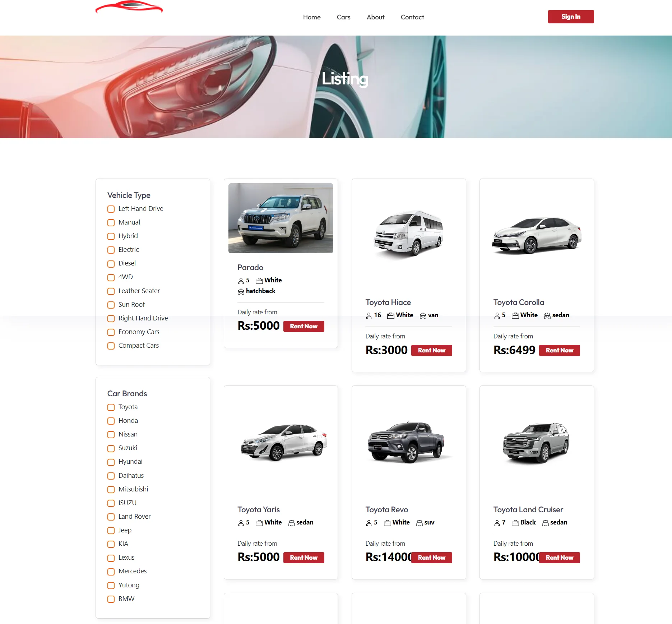Check the Honda brand checkbox
Viewport: 672px width, 624px height.
[x=111, y=421]
